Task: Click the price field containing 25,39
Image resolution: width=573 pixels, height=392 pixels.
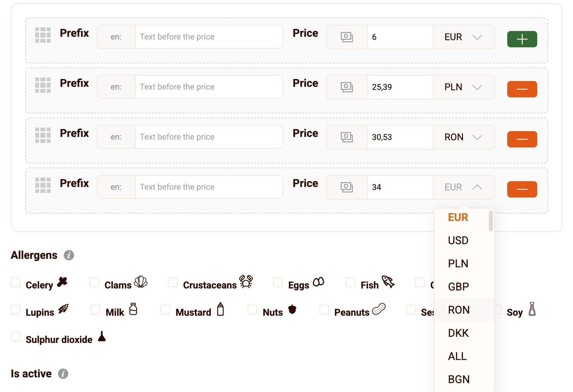Action: [400, 87]
